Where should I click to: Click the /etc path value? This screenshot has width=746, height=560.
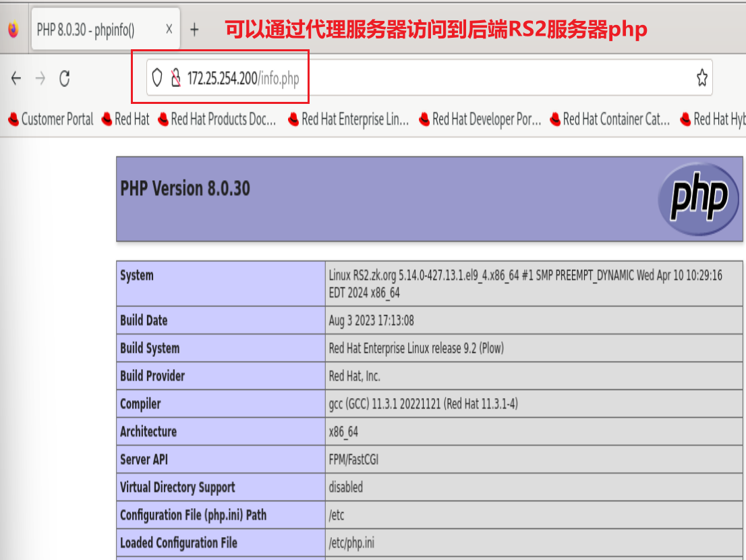[x=337, y=515]
